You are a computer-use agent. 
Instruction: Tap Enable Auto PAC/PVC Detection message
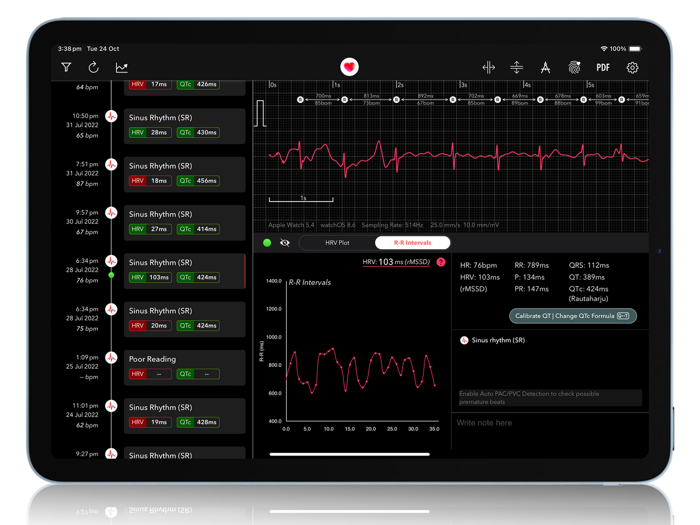pyautogui.click(x=550, y=398)
